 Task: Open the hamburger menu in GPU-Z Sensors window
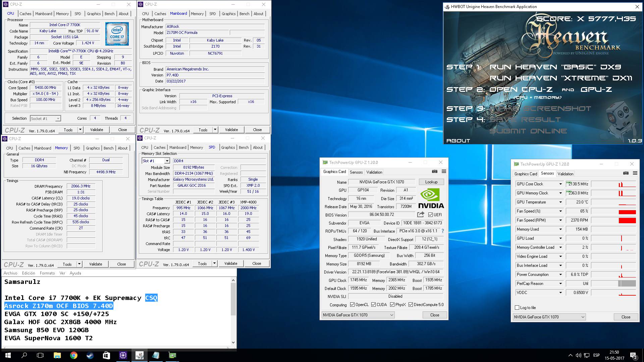pos(635,173)
